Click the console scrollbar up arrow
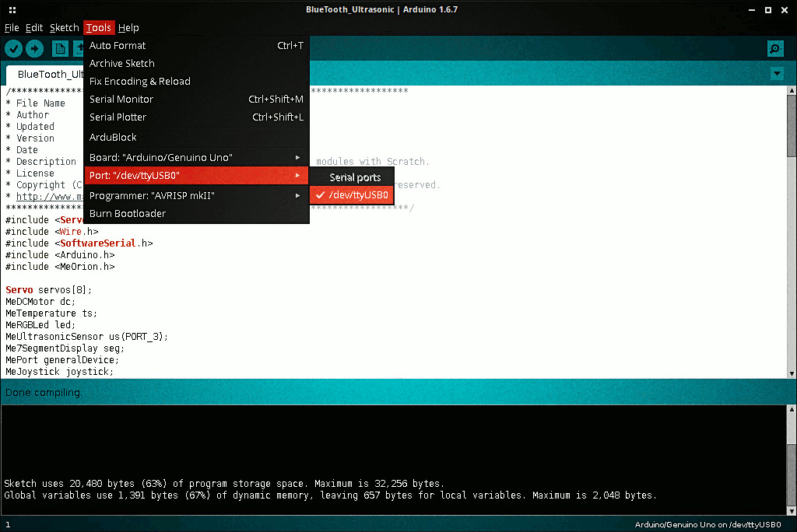Screen dimensions: 797x532 (792, 409)
